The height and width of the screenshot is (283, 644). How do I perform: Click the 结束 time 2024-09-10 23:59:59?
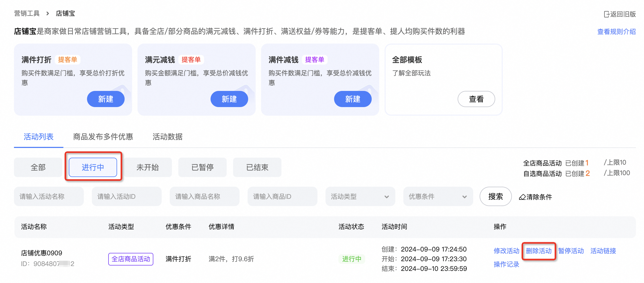click(434, 268)
